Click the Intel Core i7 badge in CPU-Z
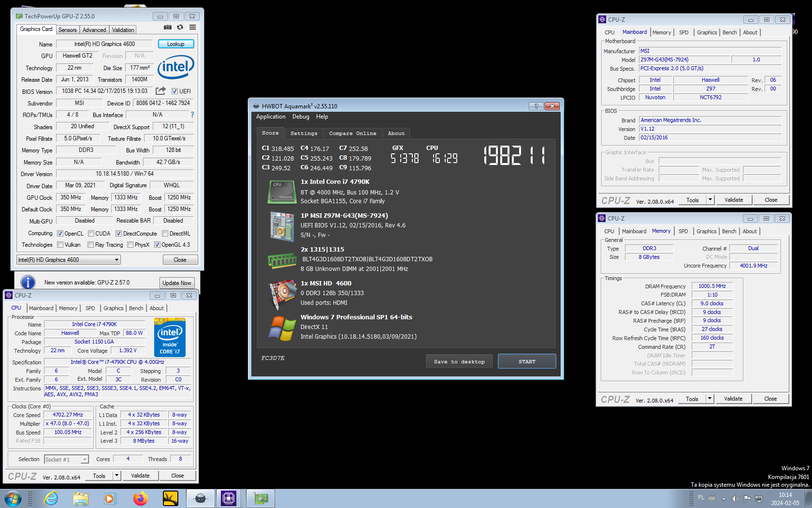Viewport: 812px width, 508px height. pos(170,337)
